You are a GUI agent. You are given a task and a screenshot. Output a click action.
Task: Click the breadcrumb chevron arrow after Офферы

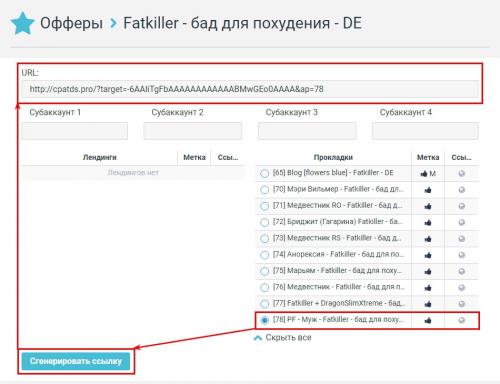(113, 23)
